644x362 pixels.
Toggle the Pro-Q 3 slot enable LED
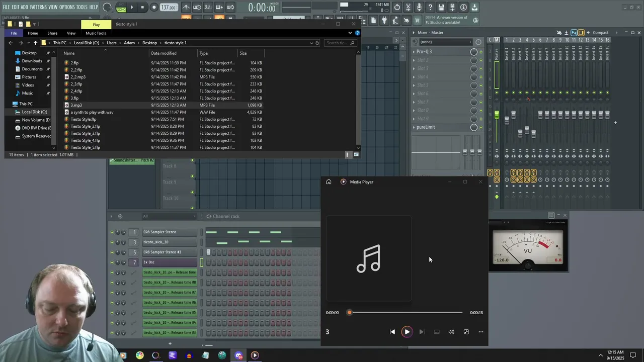point(480,52)
